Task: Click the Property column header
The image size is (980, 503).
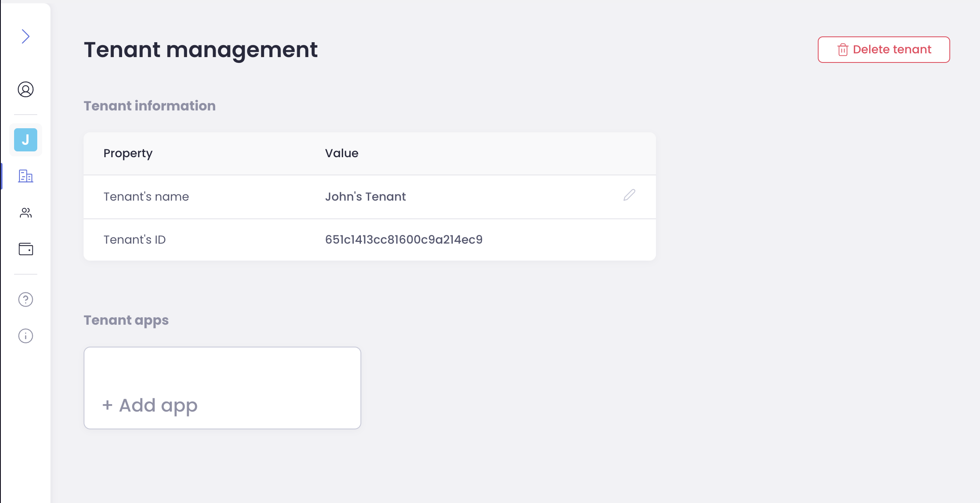Action: 128,153
